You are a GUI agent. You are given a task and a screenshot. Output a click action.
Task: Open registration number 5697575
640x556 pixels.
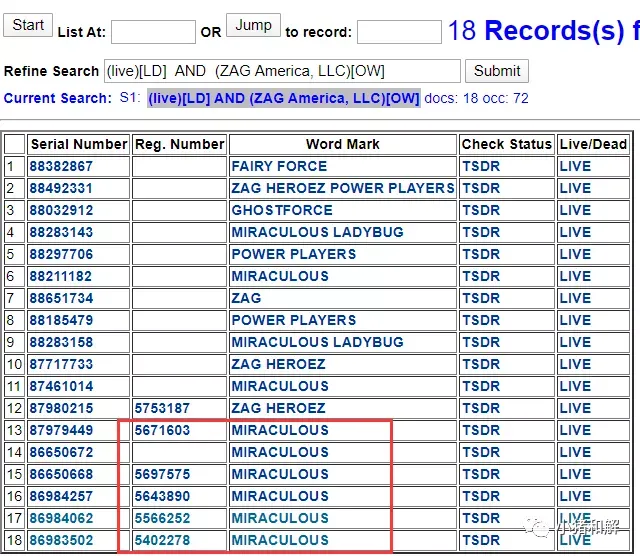(x=162, y=475)
